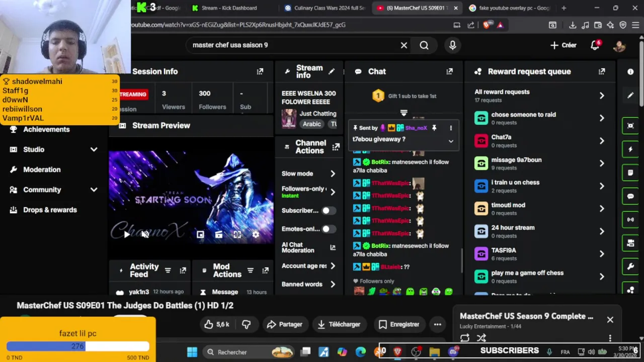Viewport: 644px width, 362px height.
Task: Open Drops & rewards in the sidebar
Action: (50, 210)
